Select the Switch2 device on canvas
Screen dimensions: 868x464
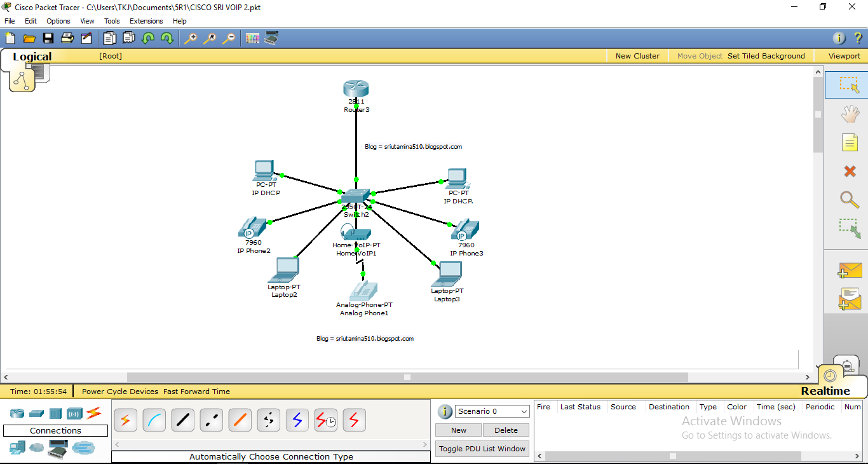[356, 196]
